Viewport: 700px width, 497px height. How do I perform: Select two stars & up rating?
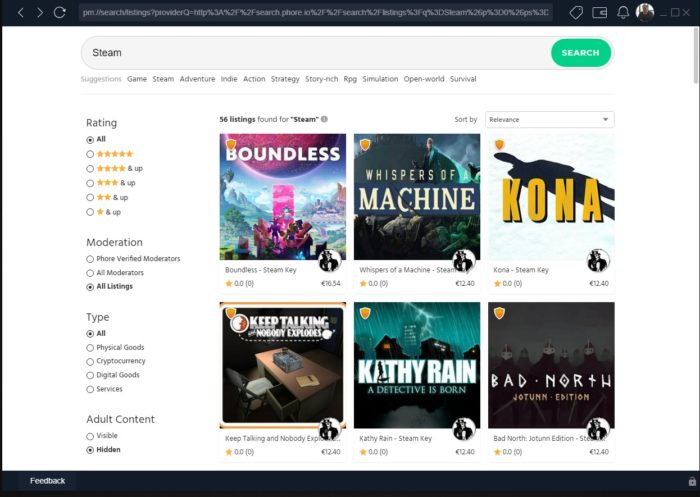pos(90,197)
